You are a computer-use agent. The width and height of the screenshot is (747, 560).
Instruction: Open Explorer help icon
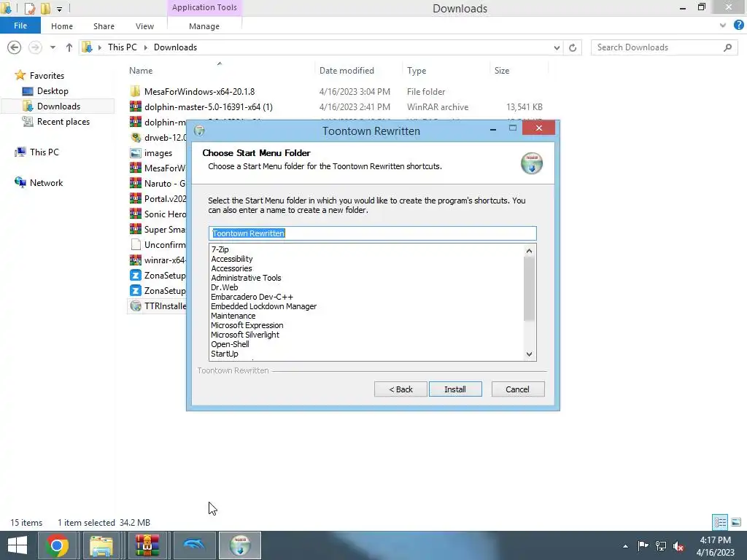(738, 26)
